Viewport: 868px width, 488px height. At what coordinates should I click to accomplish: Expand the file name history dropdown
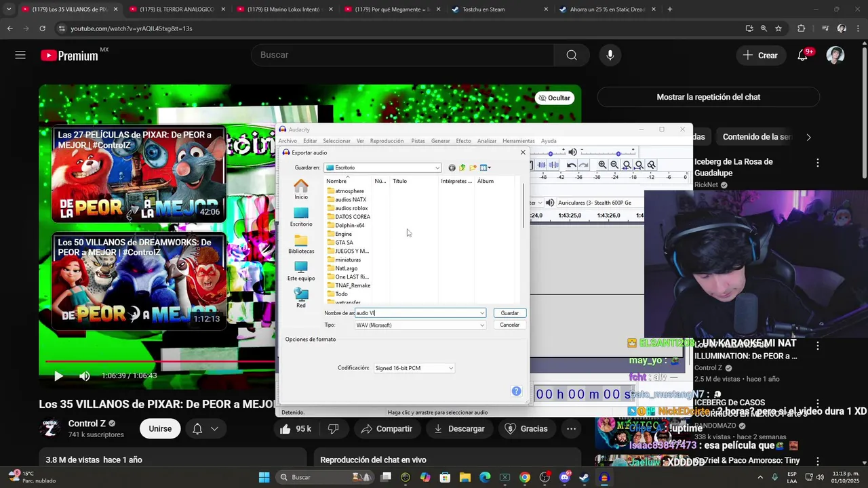tap(482, 313)
